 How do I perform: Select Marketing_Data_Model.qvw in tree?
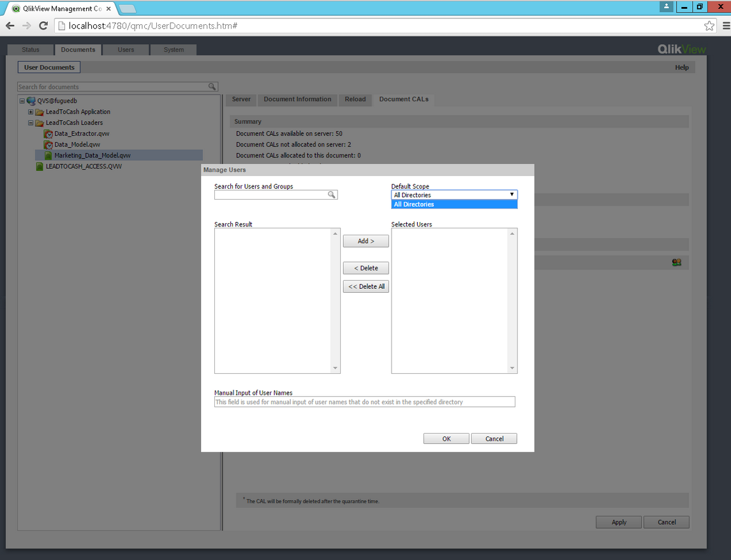tap(92, 156)
